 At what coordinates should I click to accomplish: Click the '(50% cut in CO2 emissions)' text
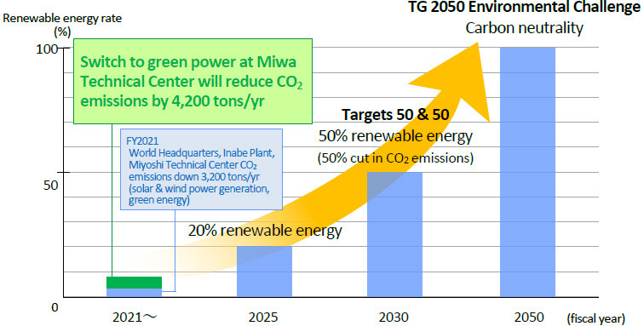point(395,158)
